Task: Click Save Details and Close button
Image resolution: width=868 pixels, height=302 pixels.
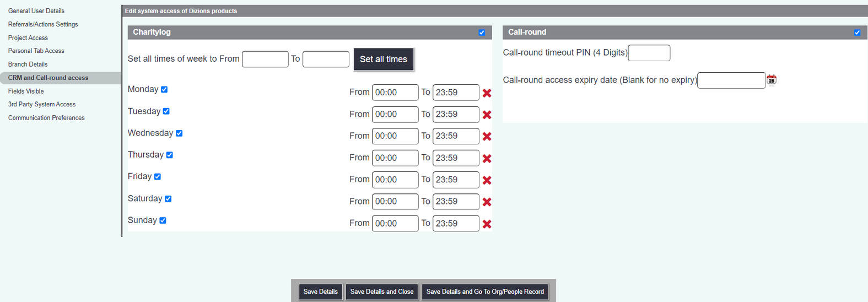Action: pyautogui.click(x=381, y=292)
